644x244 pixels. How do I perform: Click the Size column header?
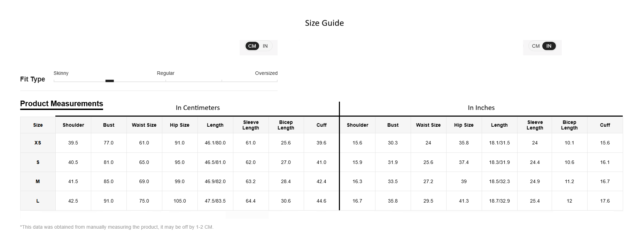point(38,125)
